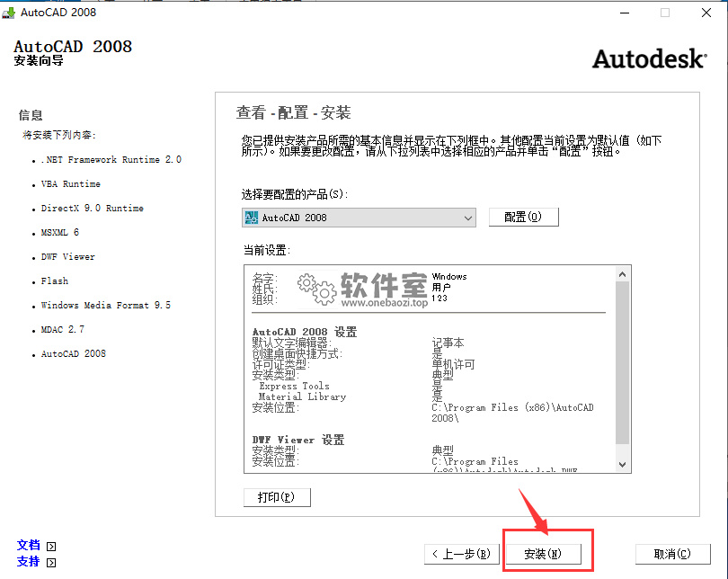Click the AutoCAD 2008 installer title bar icon

click(x=8, y=13)
